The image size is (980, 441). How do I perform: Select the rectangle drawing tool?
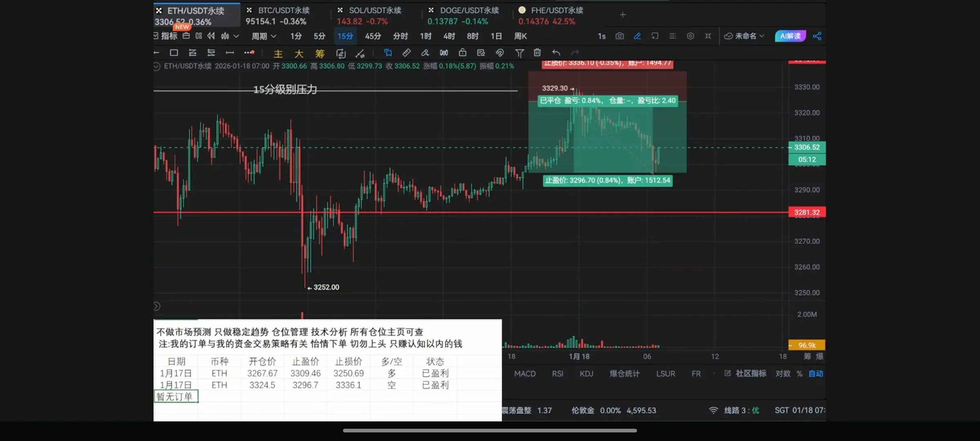pos(174,53)
